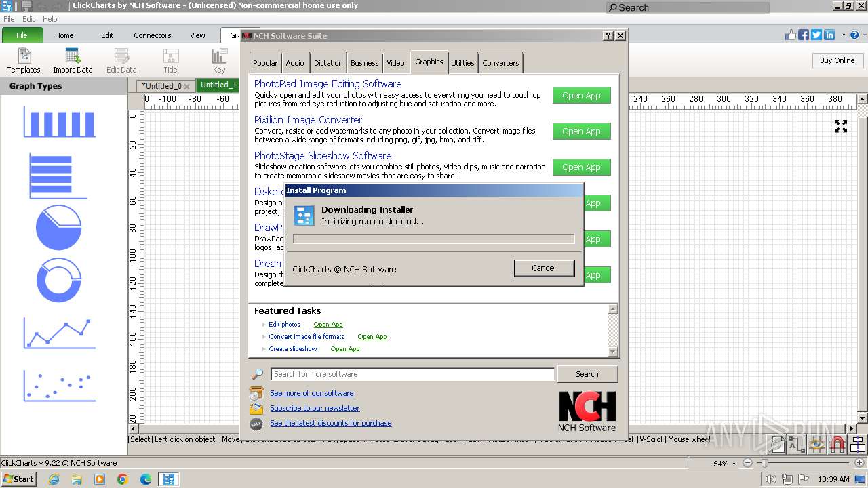Switch to the Connectors ribbon tab
868x488 pixels.
pos(153,35)
